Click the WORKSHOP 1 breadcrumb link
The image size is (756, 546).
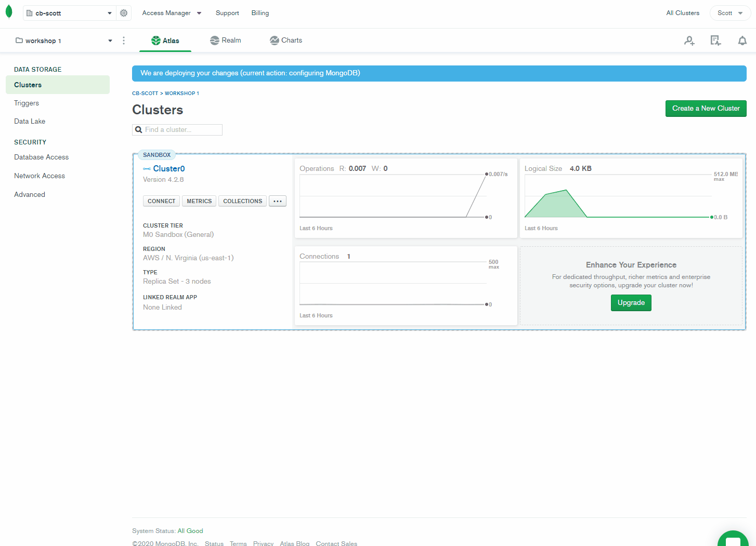(182, 94)
